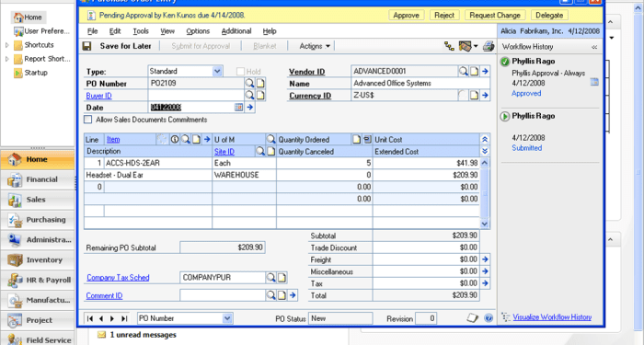Viewport: 644px width, 345px height.
Task: Open the Actions dropdown
Action: point(315,46)
